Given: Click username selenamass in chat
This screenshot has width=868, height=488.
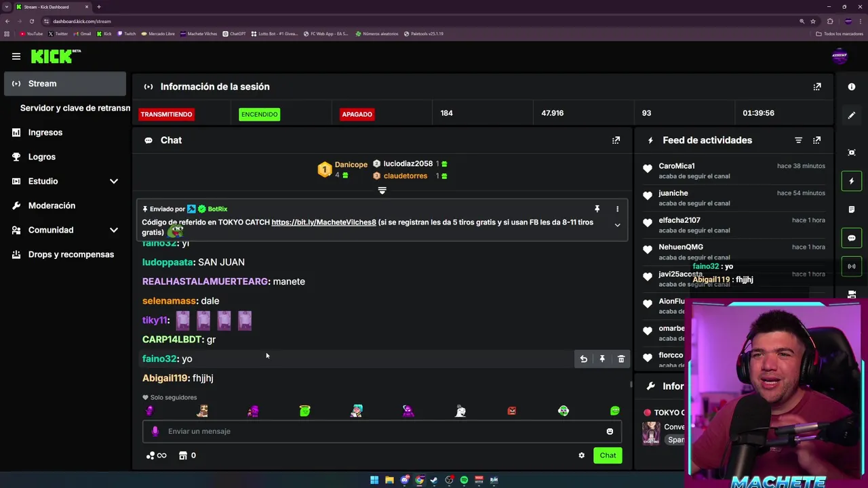Looking at the screenshot, I should [x=169, y=301].
